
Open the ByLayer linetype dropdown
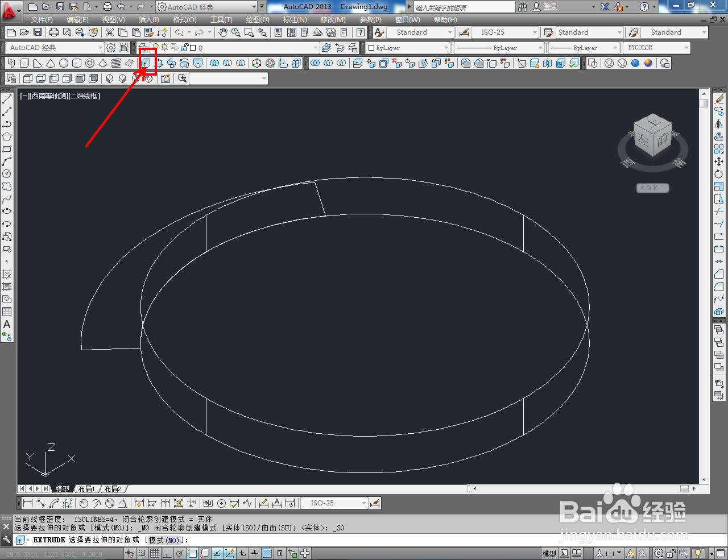[499, 48]
